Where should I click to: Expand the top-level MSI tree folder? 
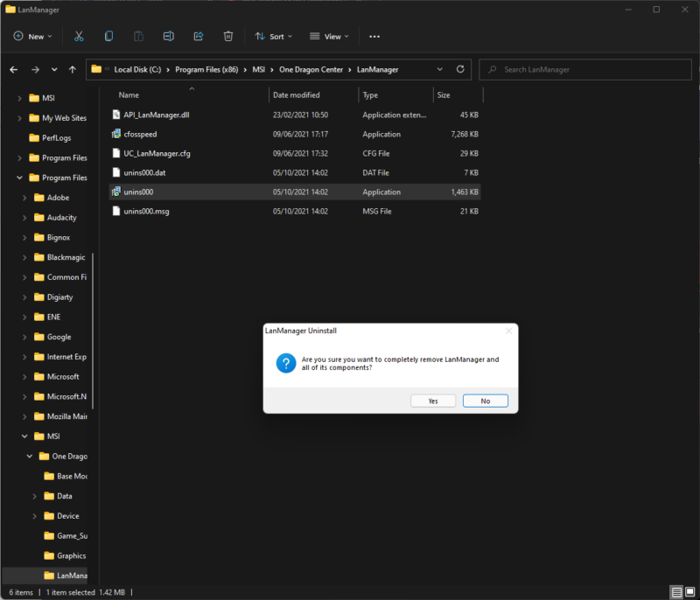(19, 98)
